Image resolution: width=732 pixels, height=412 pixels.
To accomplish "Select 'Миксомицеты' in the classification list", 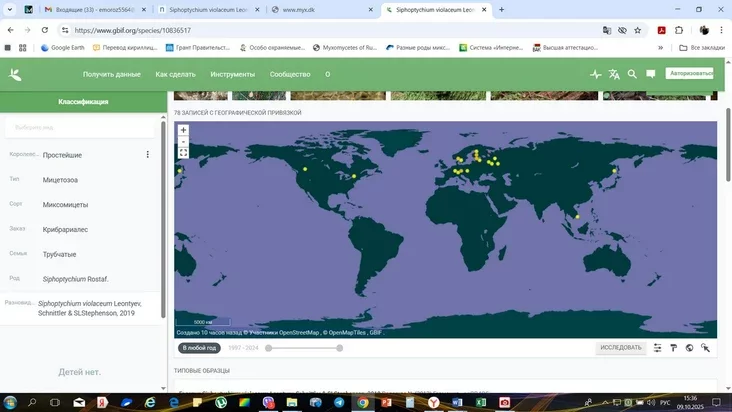I will (x=66, y=205).
